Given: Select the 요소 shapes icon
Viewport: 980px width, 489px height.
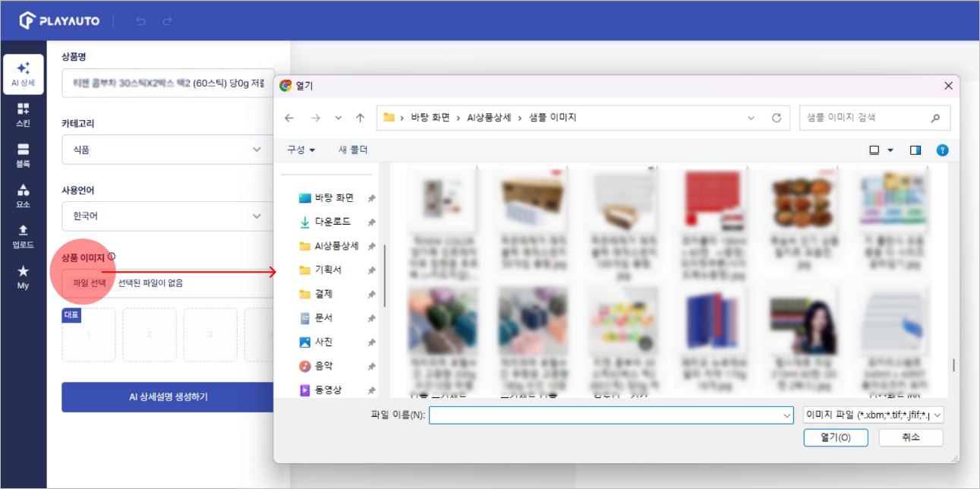Looking at the screenshot, I should [23, 196].
